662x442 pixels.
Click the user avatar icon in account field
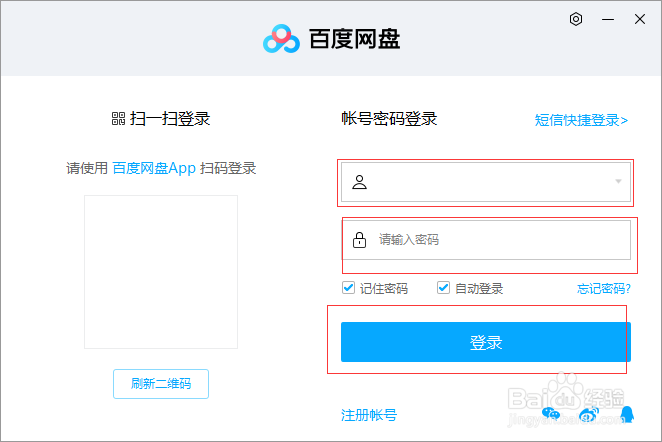click(x=359, y=182)
